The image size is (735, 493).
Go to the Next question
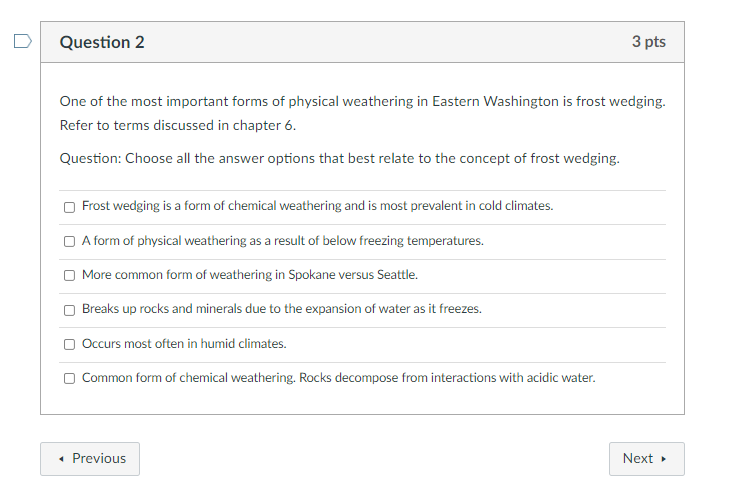click(x=647, y=459)
